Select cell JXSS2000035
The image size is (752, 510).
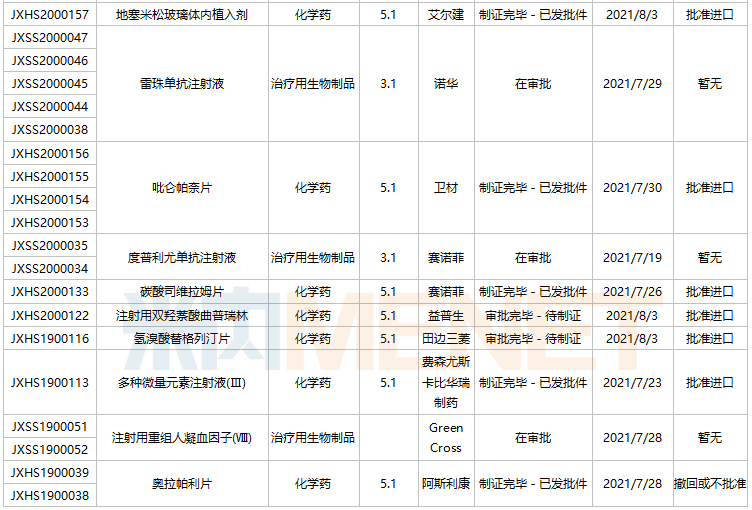[x=50, y=246]
